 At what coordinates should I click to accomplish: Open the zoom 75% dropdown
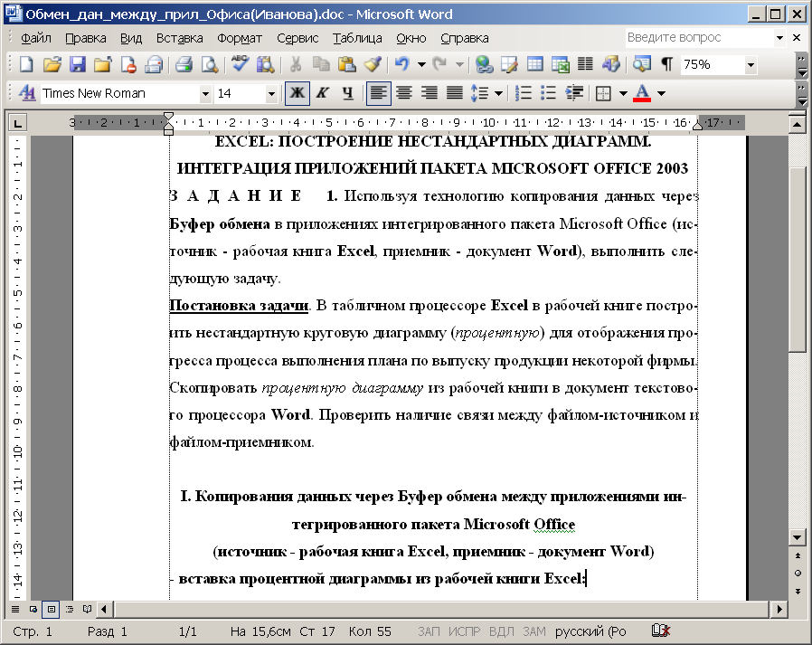pos(751,65)
